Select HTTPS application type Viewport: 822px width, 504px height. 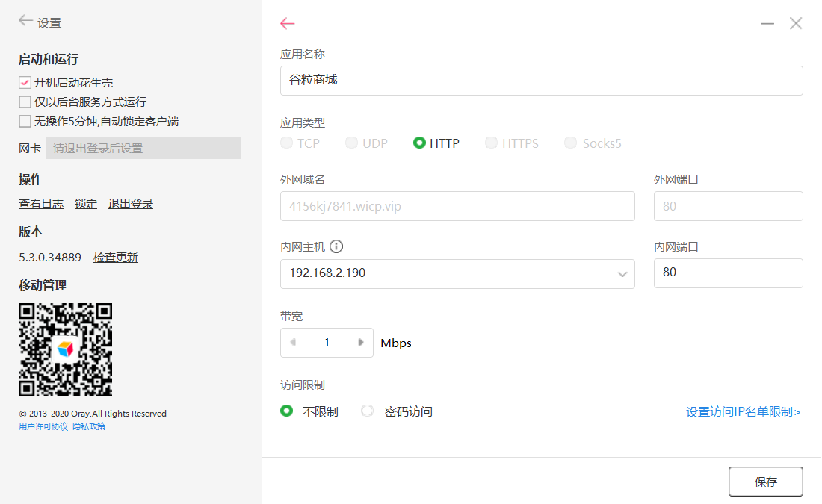tap(491, 143)
